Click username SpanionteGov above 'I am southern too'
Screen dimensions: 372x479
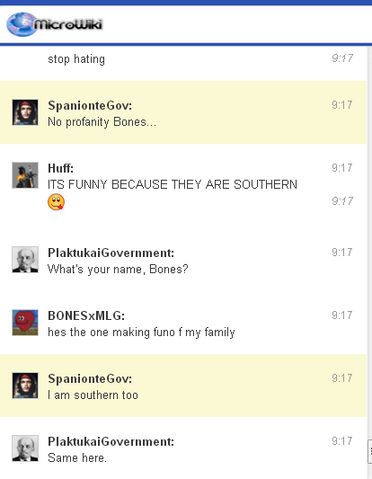90,379
